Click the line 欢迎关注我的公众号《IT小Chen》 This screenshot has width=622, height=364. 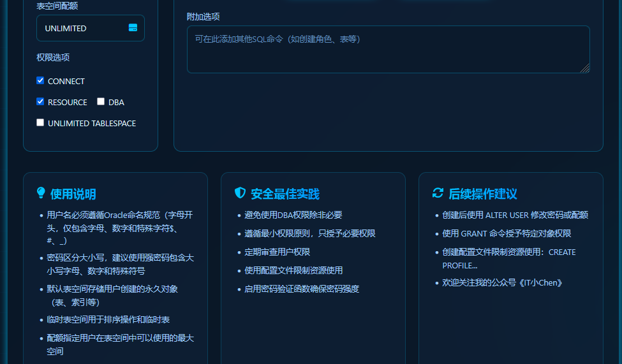click(x=502, y=282)
